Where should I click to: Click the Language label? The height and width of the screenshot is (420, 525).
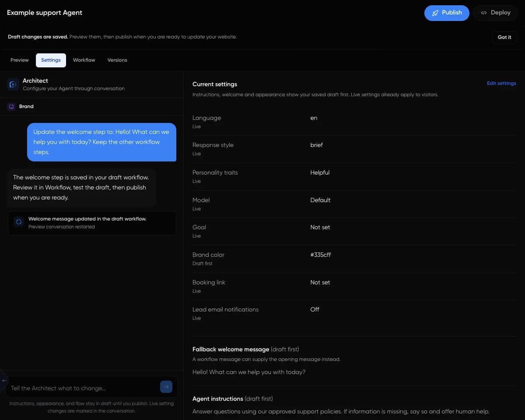206,118
